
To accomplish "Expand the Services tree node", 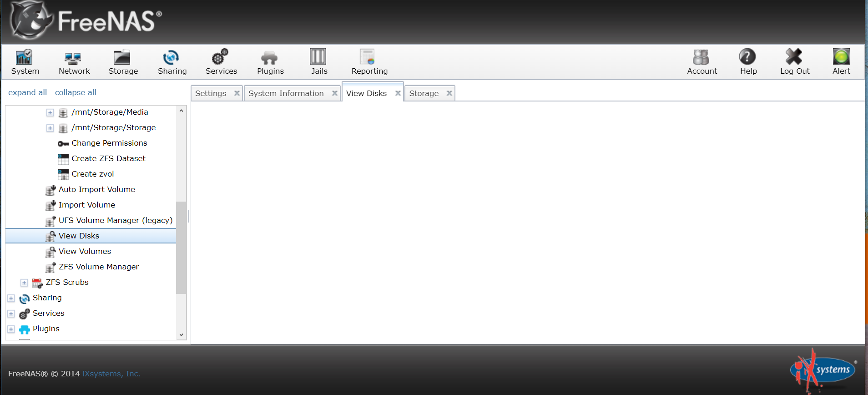I will (11, 314).
